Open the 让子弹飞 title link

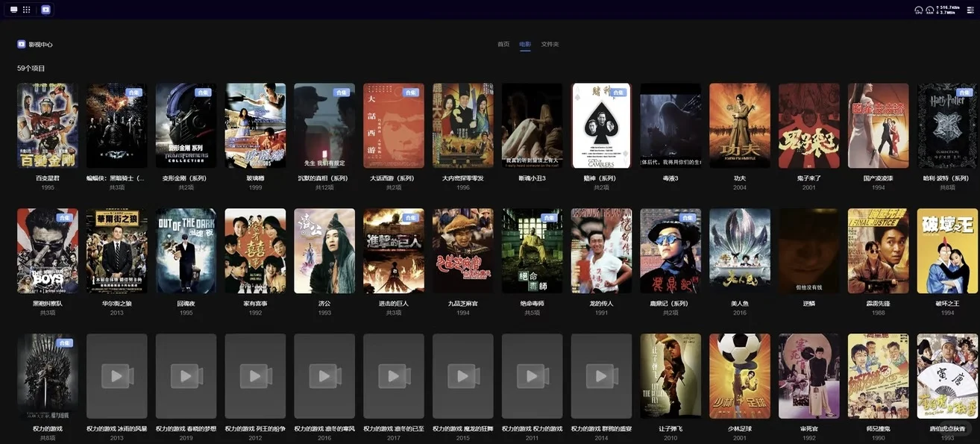point(670,429)
